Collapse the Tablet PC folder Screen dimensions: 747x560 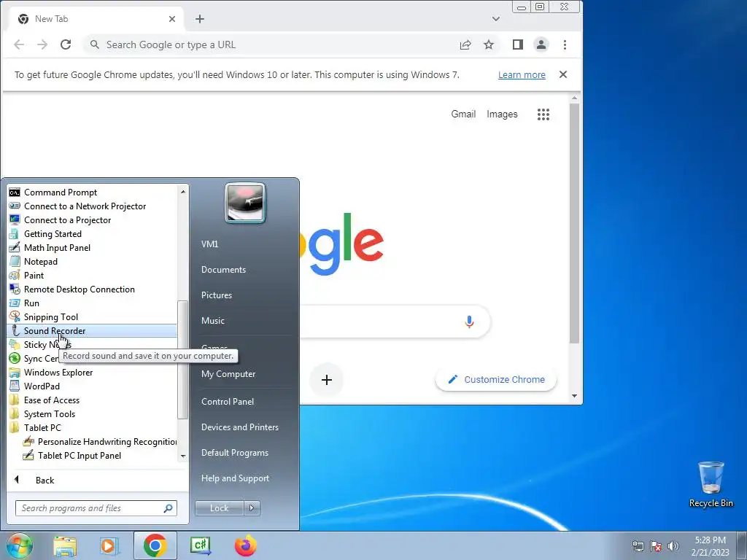[x=42, y=427]
